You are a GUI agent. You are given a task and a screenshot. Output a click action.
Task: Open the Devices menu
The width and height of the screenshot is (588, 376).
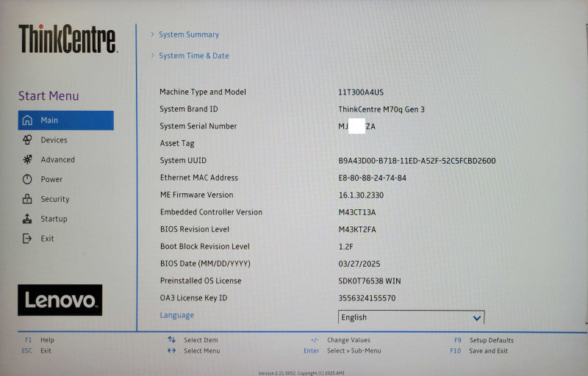[54, 140]
